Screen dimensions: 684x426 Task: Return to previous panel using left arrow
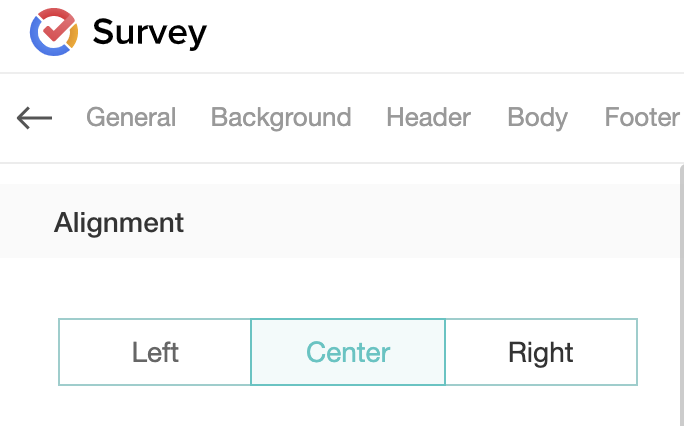[34, 118]
